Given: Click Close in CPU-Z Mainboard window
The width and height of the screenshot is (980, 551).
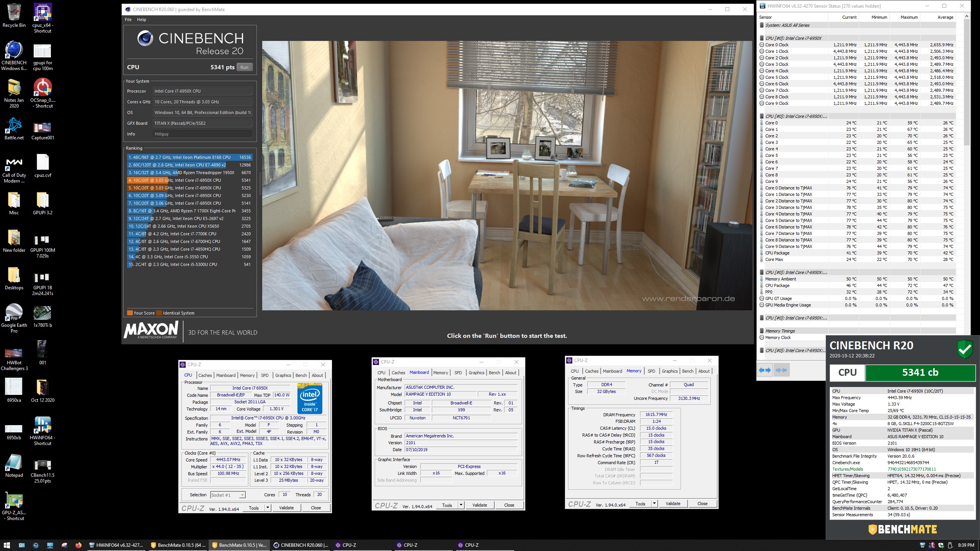Looking at the screenshot, I should tap(509, 505).
